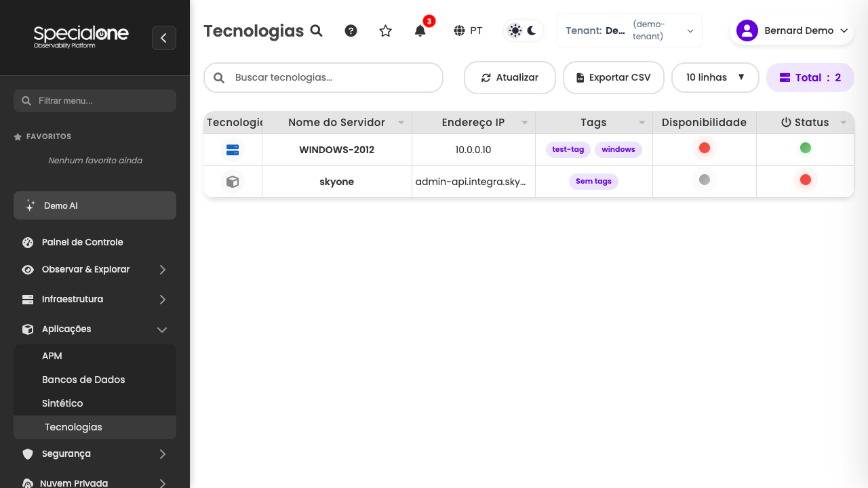
Task: Open the 10 linhas rows dropdown
Action: point(715,77)
